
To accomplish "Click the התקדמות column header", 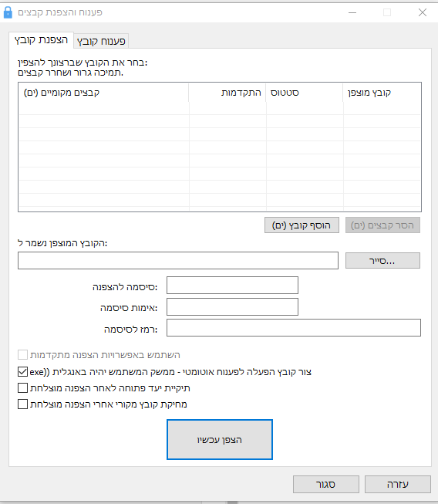I will pyautogui.click(x=227, y=93).
